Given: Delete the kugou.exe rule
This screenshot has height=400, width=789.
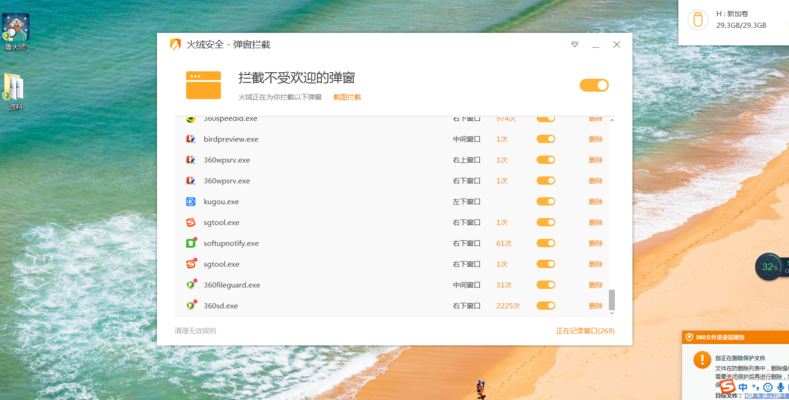Looking at the screenshot, I should pyautogui.click(x=596, y=201).
